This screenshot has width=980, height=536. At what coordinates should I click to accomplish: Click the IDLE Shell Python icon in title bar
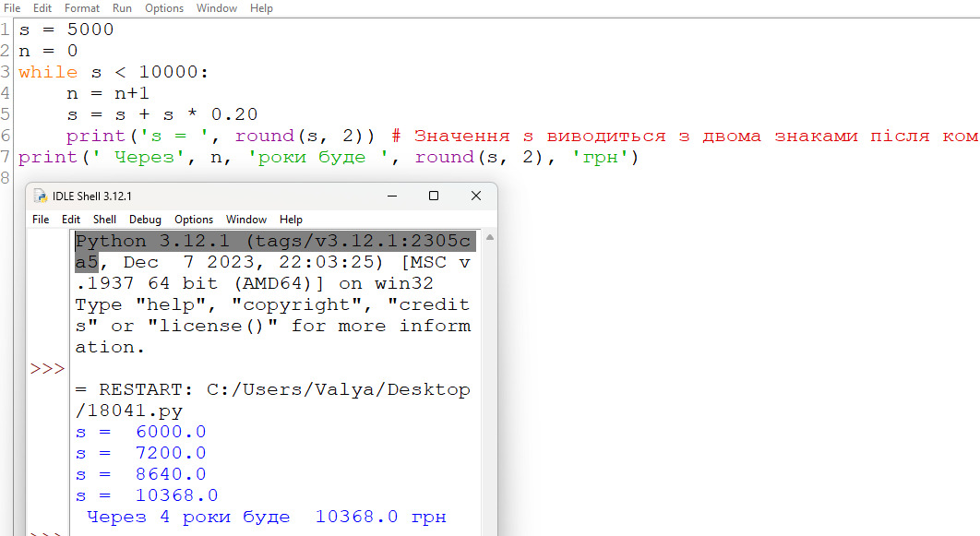click(x=41, y=197)
